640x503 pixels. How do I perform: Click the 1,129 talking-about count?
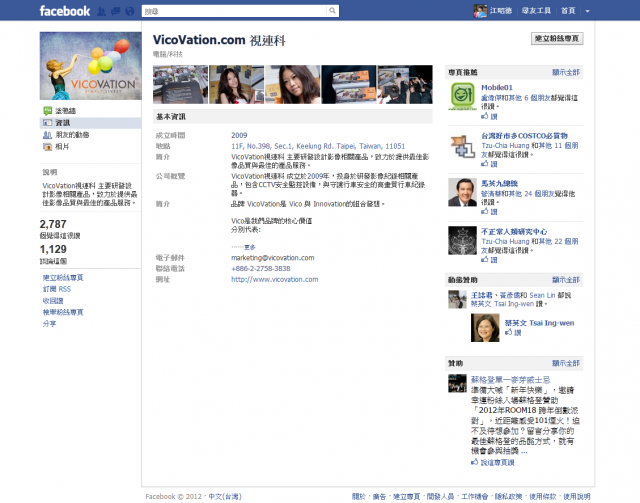click(53, 249)
